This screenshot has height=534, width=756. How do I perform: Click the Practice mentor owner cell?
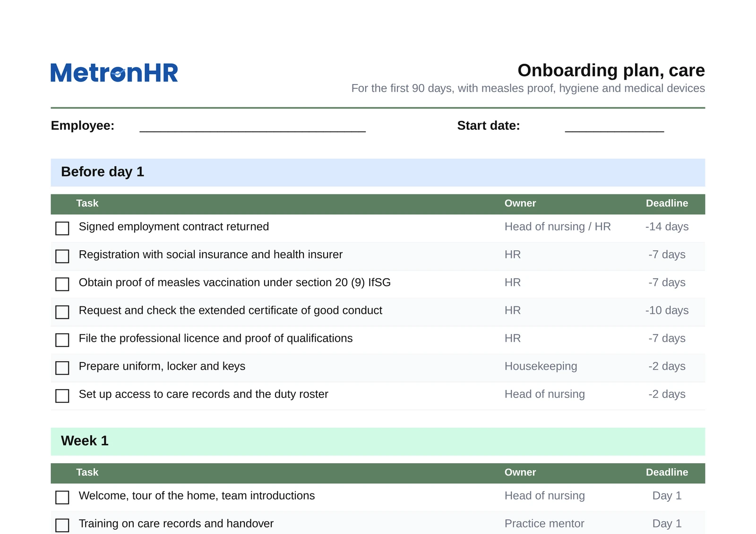click(x=544, y=524)
